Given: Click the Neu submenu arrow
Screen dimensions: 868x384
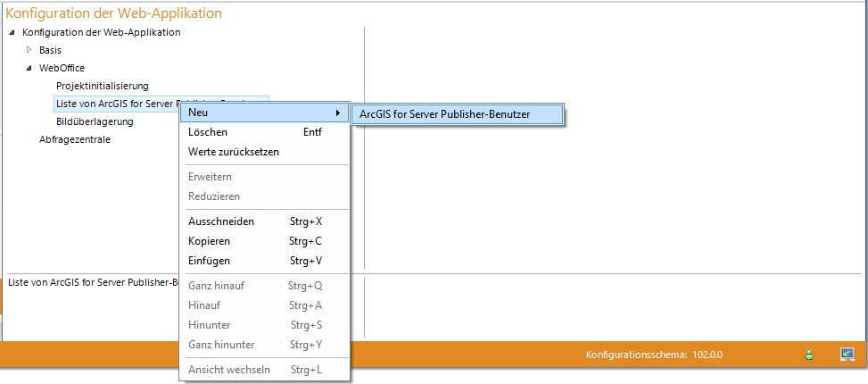Looking at the screenshot, I should pyautogui.click(x=337, y=113).
